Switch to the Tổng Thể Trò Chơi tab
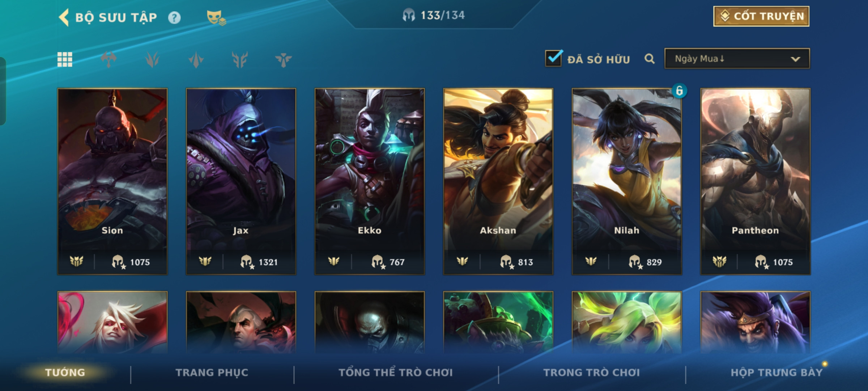Image resolution: width=868 pixels, height=391 pixels. (x=396, y=373)
